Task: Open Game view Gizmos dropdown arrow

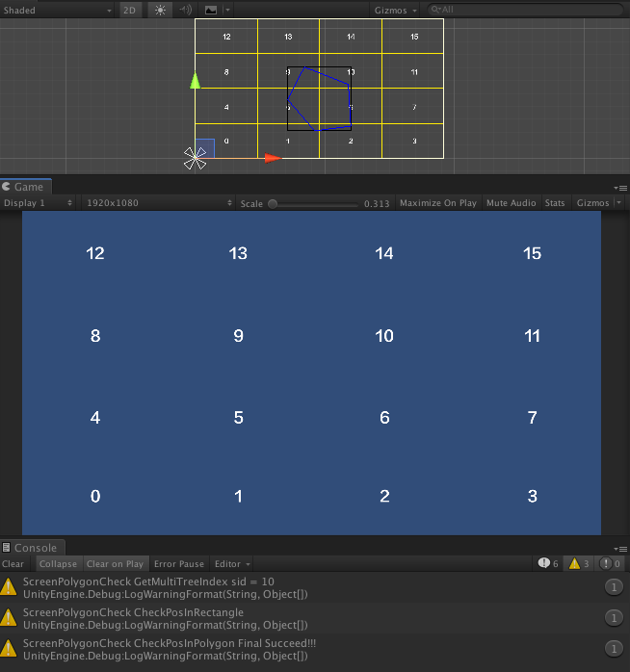Action: (x=618, y=203)
